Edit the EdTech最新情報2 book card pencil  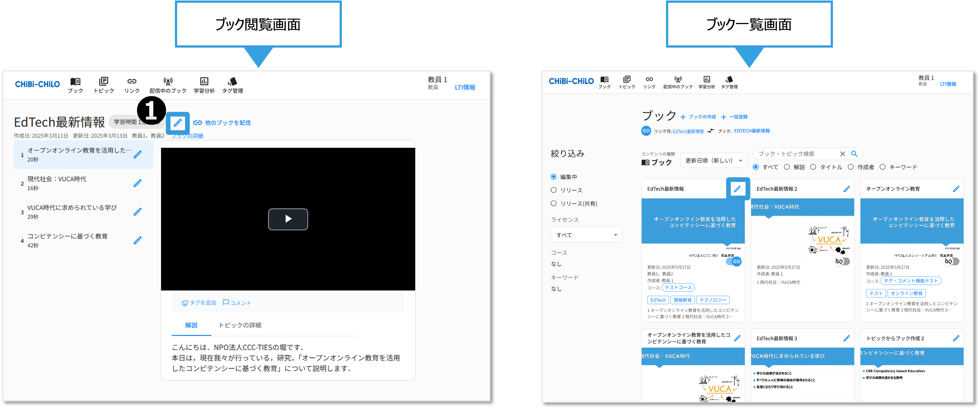tap(846, 189)
